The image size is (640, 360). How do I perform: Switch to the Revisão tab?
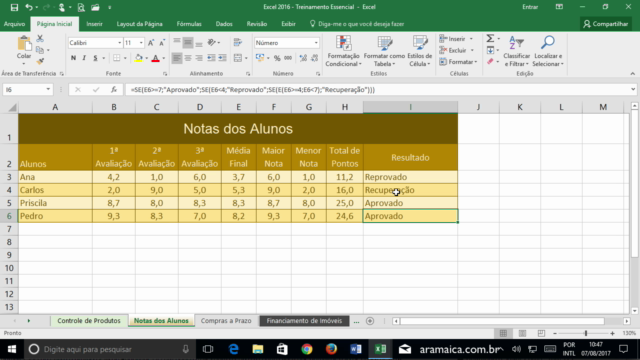pos(257,24)
